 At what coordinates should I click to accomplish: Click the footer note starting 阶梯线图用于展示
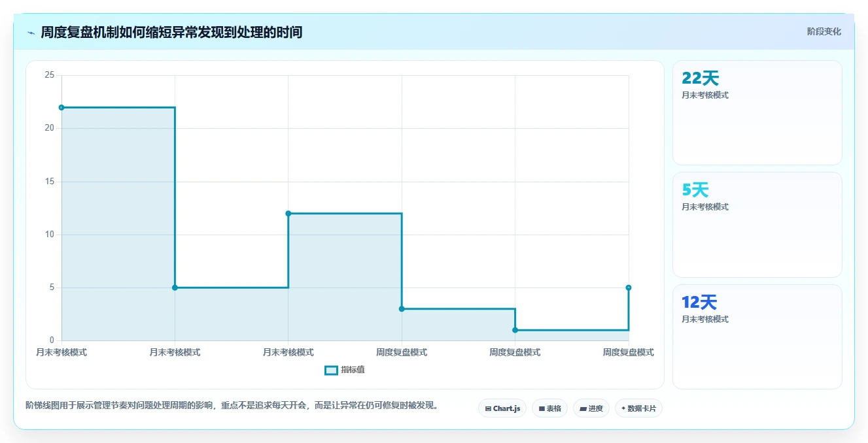[x=232, y=406]
